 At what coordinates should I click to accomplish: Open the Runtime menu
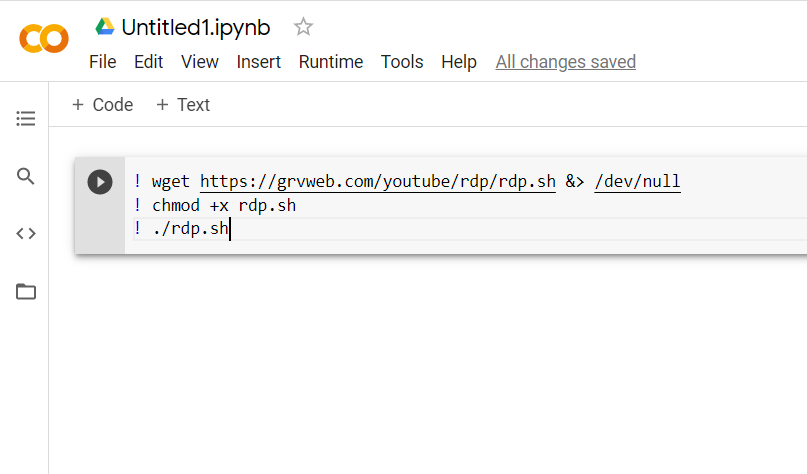click(331, 62)
